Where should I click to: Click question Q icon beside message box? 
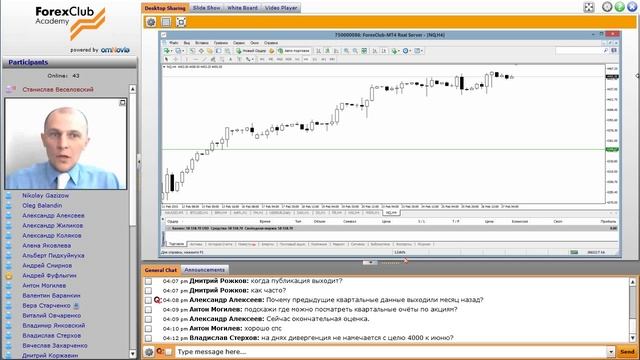(160, 351)
